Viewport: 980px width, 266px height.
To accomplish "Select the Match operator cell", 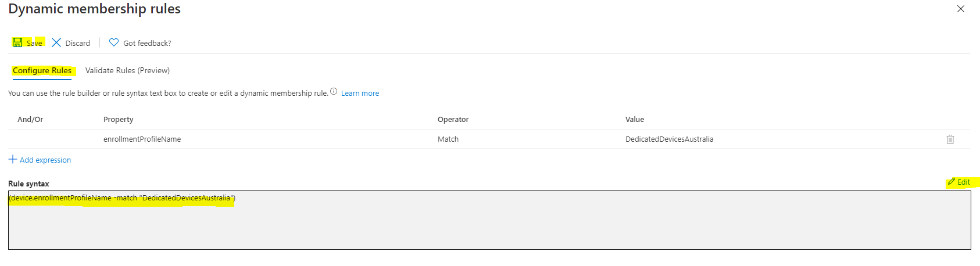I will pos(448,139).
